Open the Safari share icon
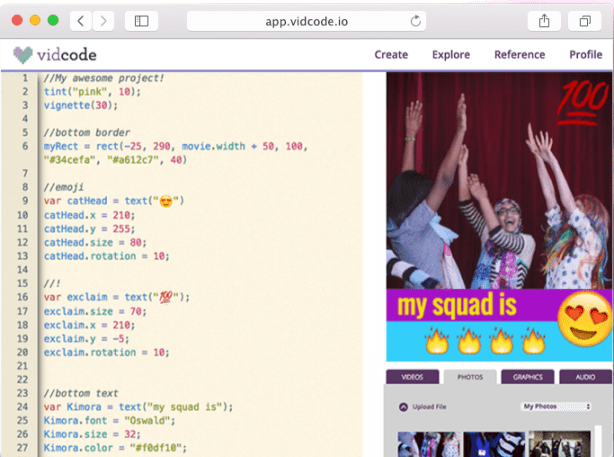The width and height of the screenshot is (614, 457). [544, 20]
